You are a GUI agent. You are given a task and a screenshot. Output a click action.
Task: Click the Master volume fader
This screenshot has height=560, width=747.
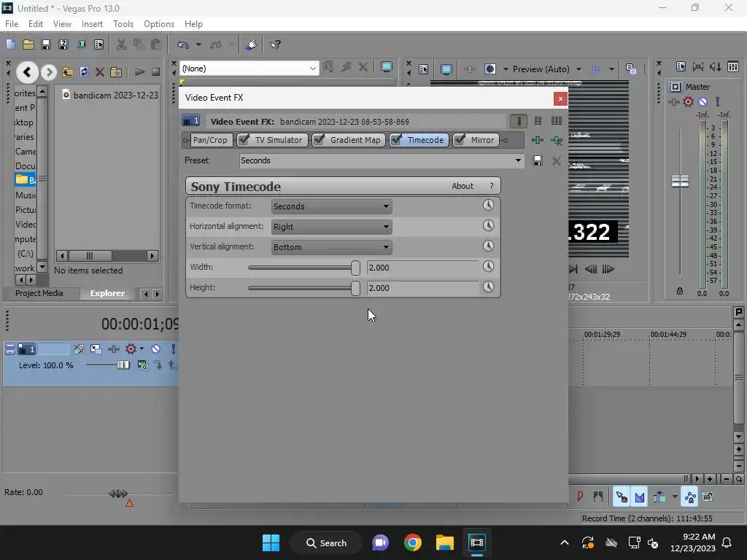(680, 181)
